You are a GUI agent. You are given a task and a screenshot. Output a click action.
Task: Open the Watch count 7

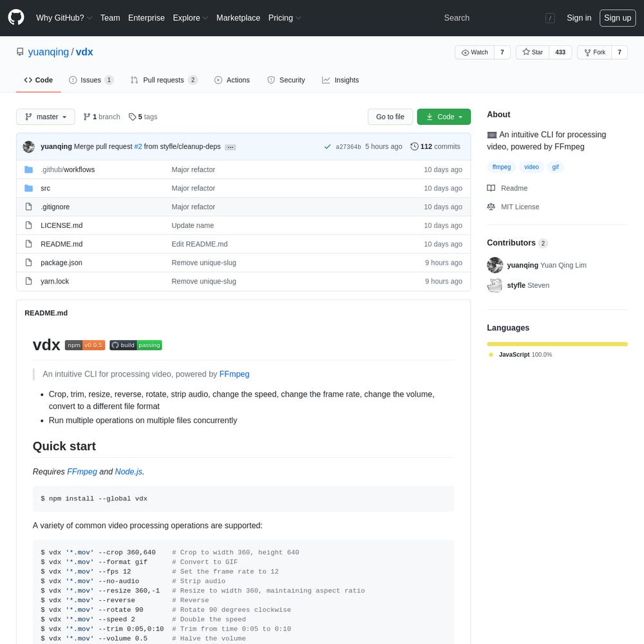502,52
